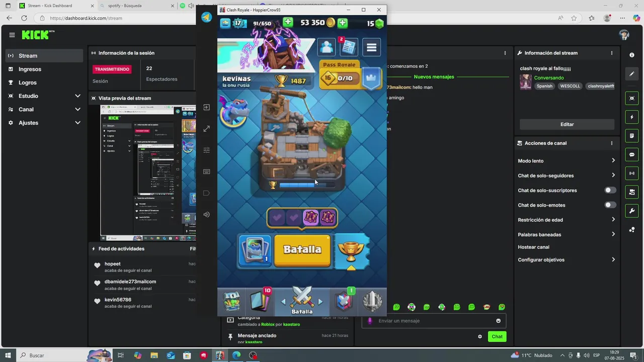Expand Restricción de edad option
Viewport: 644px width, 362px height.
point(567,220)
